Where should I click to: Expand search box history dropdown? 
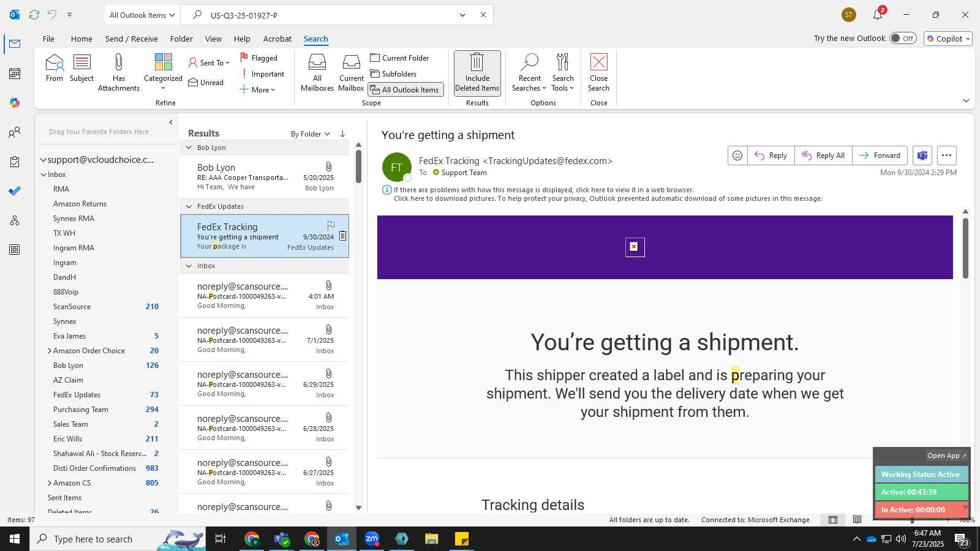(x=462, y=15)
